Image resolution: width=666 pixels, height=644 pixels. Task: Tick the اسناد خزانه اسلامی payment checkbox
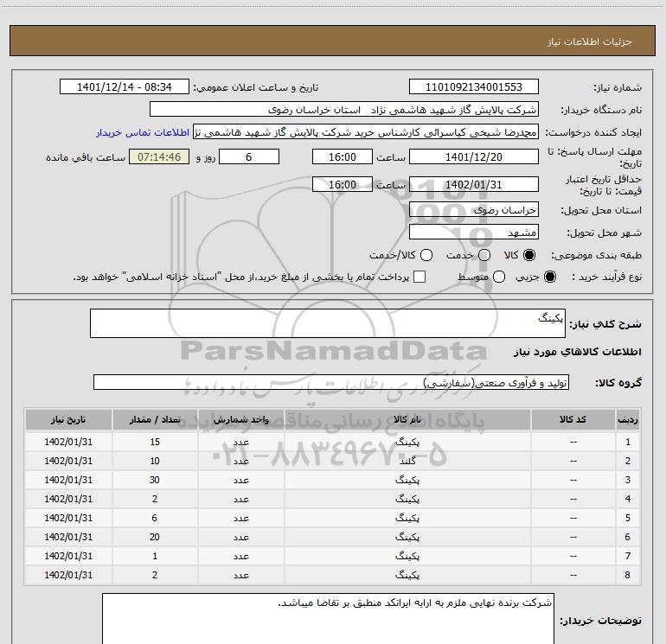419,277
